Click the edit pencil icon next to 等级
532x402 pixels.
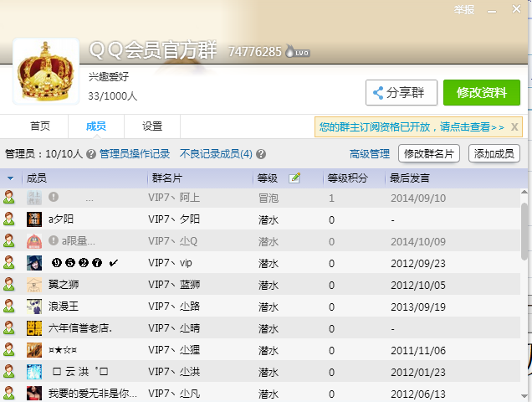pos(294,178)
